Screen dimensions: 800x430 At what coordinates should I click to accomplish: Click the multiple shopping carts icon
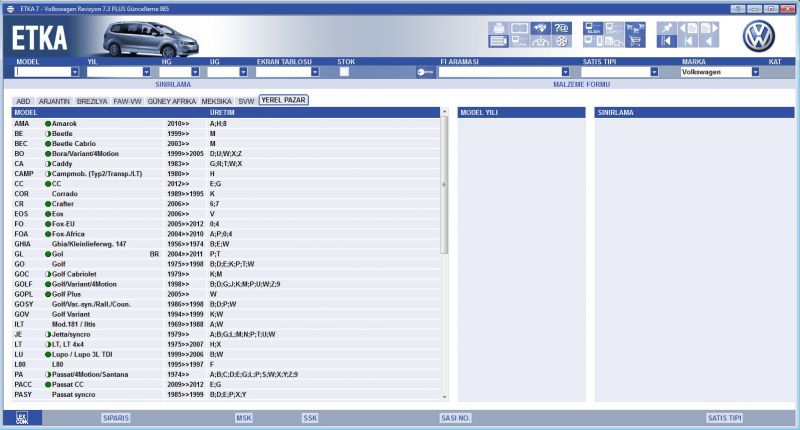tap(635, 28)
